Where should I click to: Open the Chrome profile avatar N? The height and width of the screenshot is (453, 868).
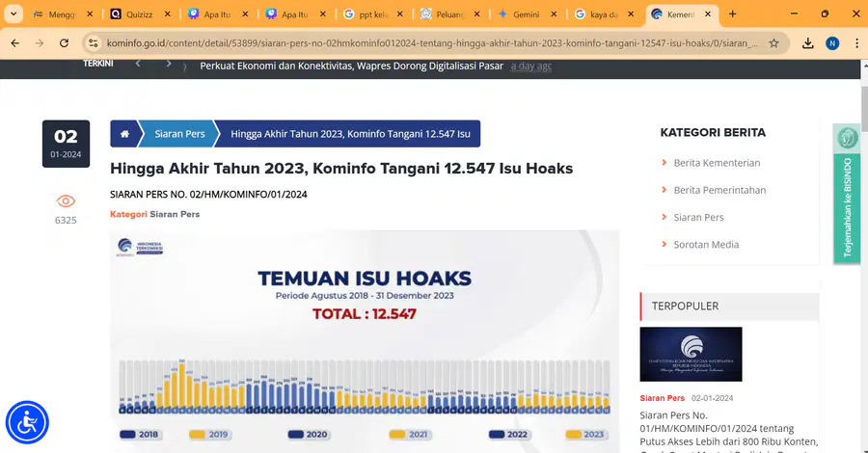click(832, 43)
